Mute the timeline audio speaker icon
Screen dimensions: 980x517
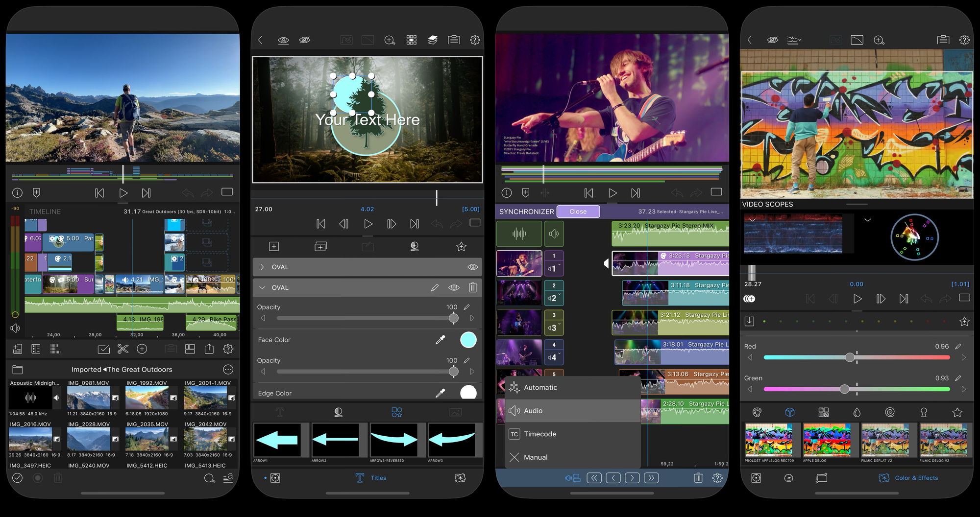click(15, 328)
